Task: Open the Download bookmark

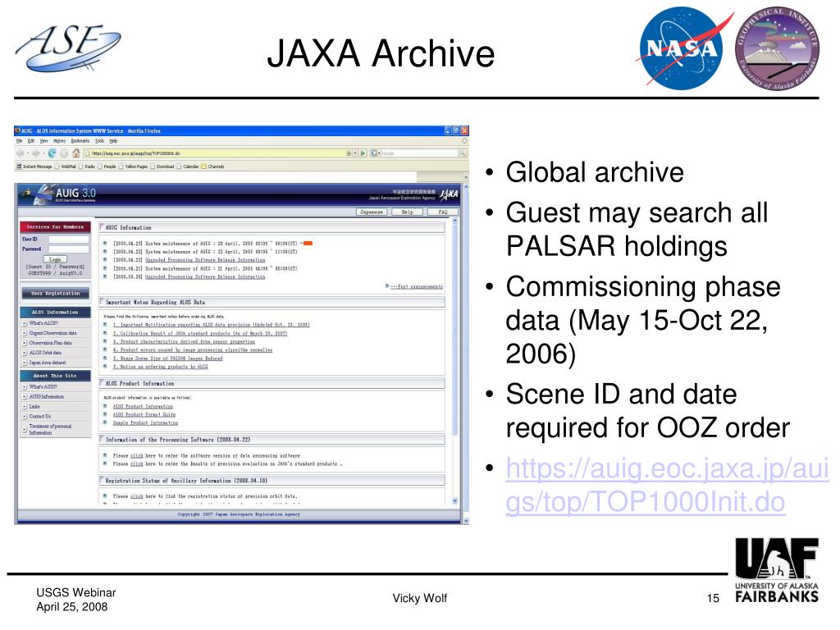Action: tap(162, 167)
